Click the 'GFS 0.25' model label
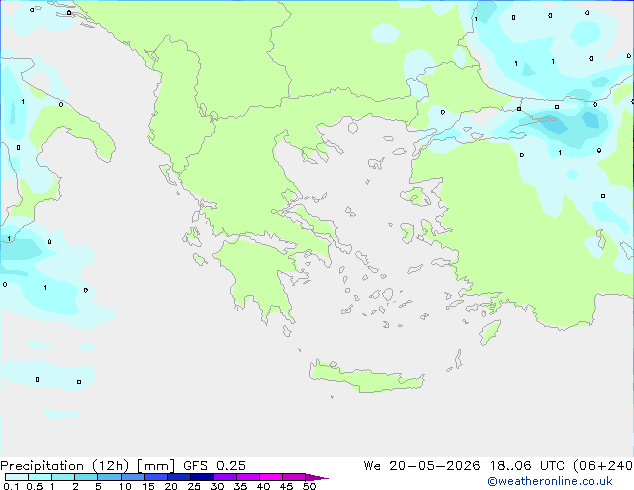 tap(214, 466)
